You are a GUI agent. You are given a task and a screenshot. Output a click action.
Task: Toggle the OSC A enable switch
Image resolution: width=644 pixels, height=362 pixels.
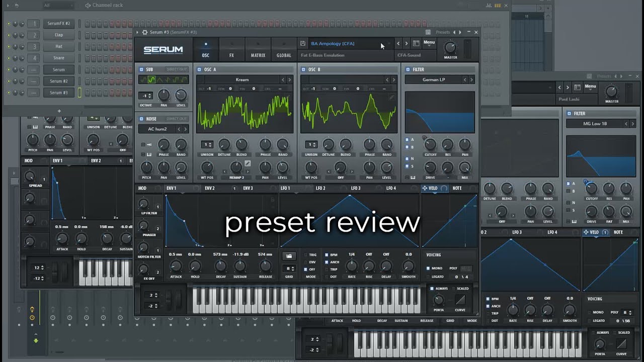tap(200, 69)
